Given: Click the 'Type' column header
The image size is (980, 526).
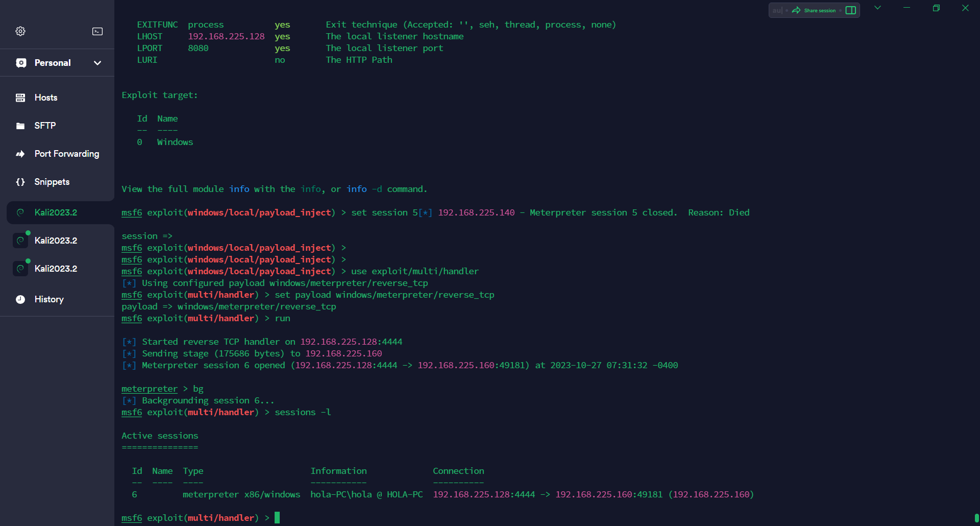Looking at the screenshot, I should coord(193,471).
